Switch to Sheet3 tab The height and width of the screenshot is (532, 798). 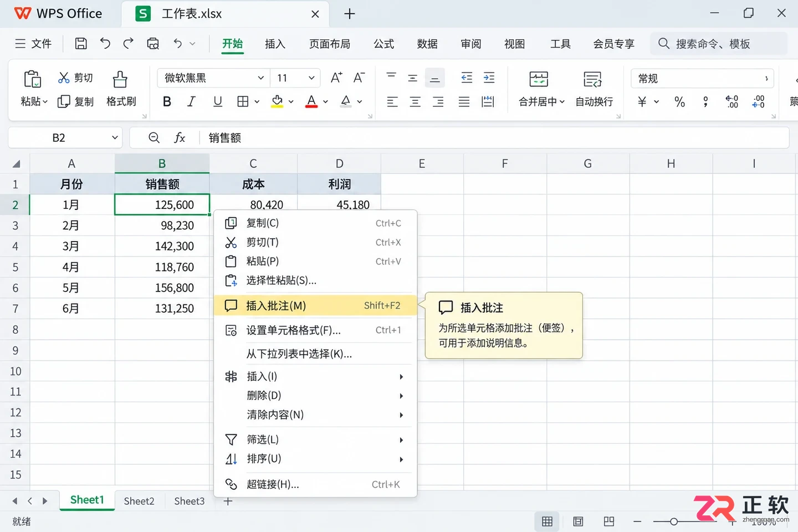coord(190,501)
